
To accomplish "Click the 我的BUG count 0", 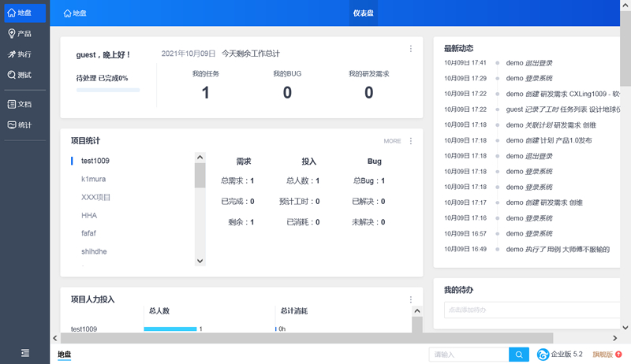I will tap(287, 93).
